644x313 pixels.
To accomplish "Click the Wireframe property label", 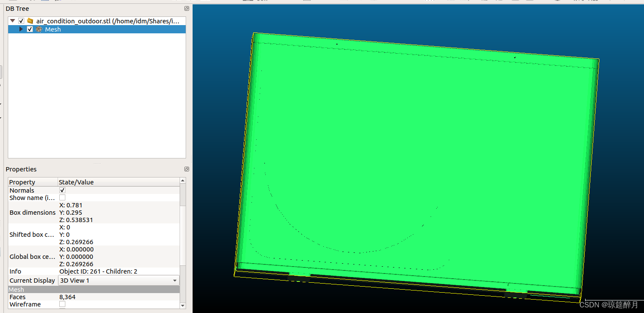I will click(25, 304).
